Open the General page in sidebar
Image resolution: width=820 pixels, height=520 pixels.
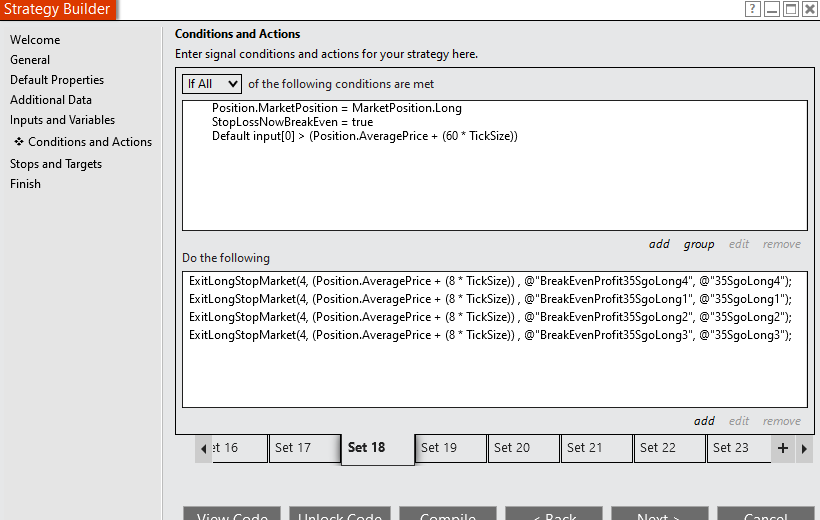click(30, 60)
